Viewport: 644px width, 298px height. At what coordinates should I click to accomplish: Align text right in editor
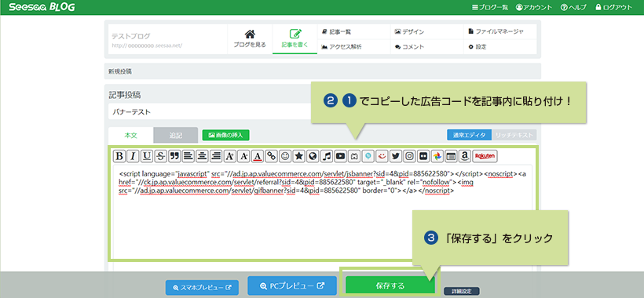point(216,156)
